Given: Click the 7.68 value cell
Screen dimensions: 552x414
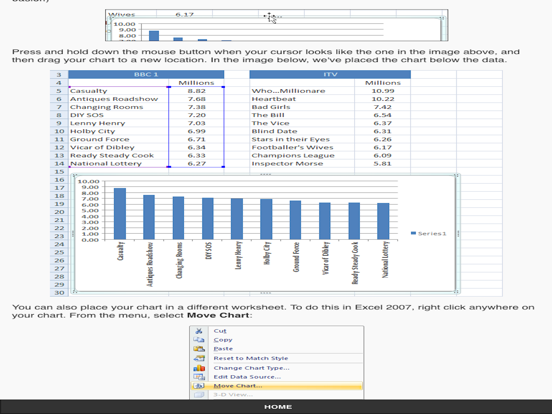Looking at the screenshot, I should (x=196, y=99).
